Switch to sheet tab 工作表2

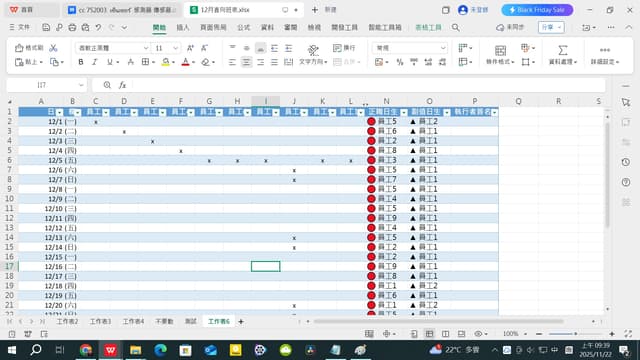(x=67, y=322)
